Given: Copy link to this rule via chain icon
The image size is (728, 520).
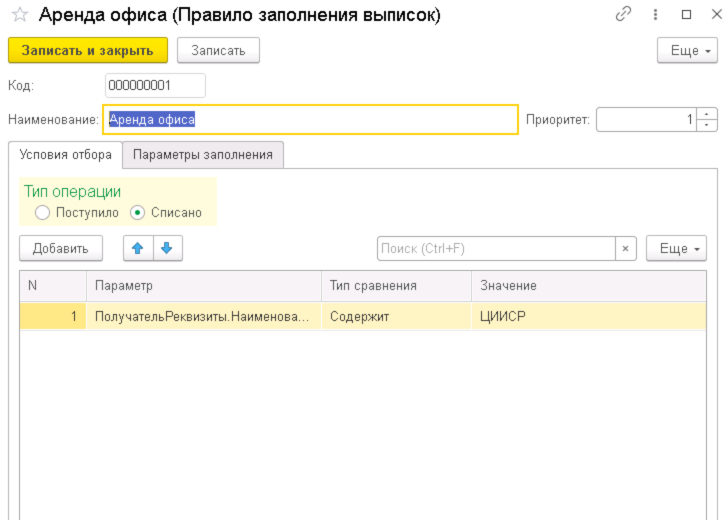Looking at the screenshot, I should click(x=623, y=14).
